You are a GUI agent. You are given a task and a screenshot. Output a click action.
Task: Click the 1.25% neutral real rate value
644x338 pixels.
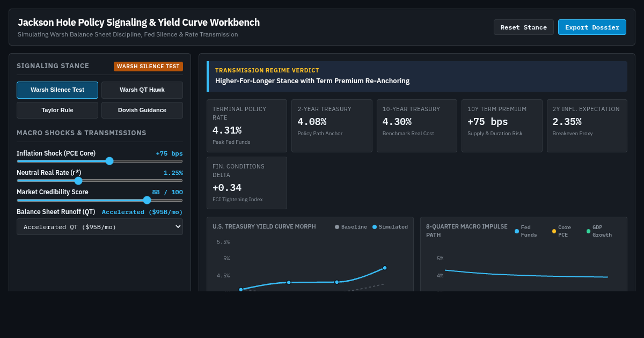point(173,173)
